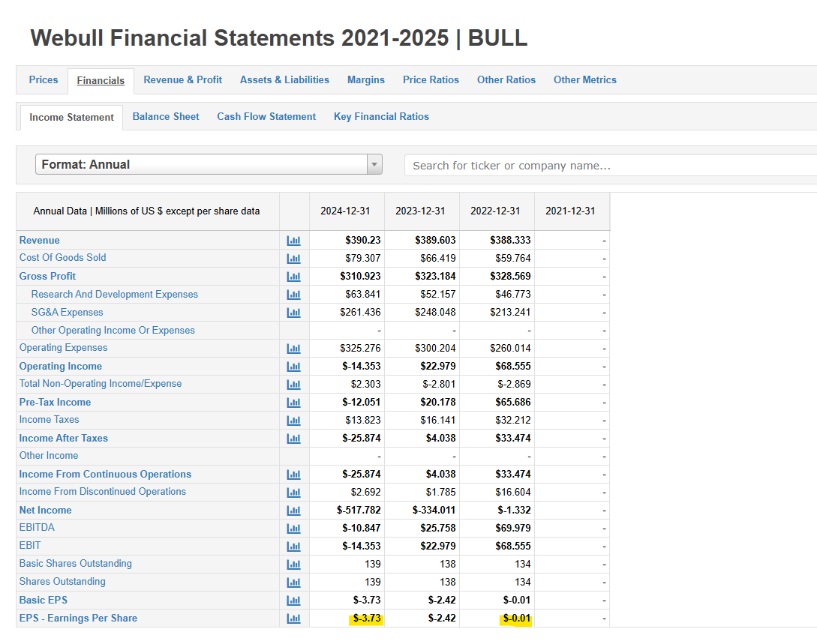Open Total Non-Operating Income/Expense link
Screen dimensions: 817x644
click(x=101, y=383)
